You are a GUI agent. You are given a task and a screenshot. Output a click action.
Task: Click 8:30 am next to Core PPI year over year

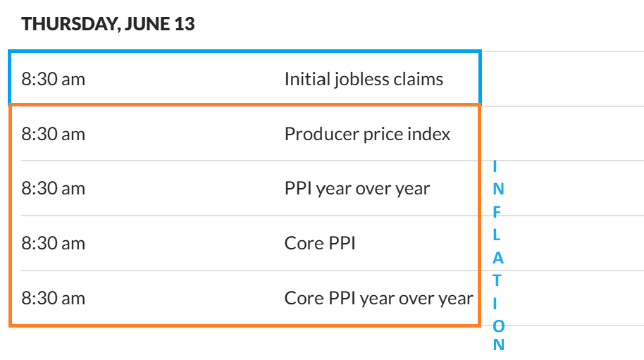click(x=54, y=299)
